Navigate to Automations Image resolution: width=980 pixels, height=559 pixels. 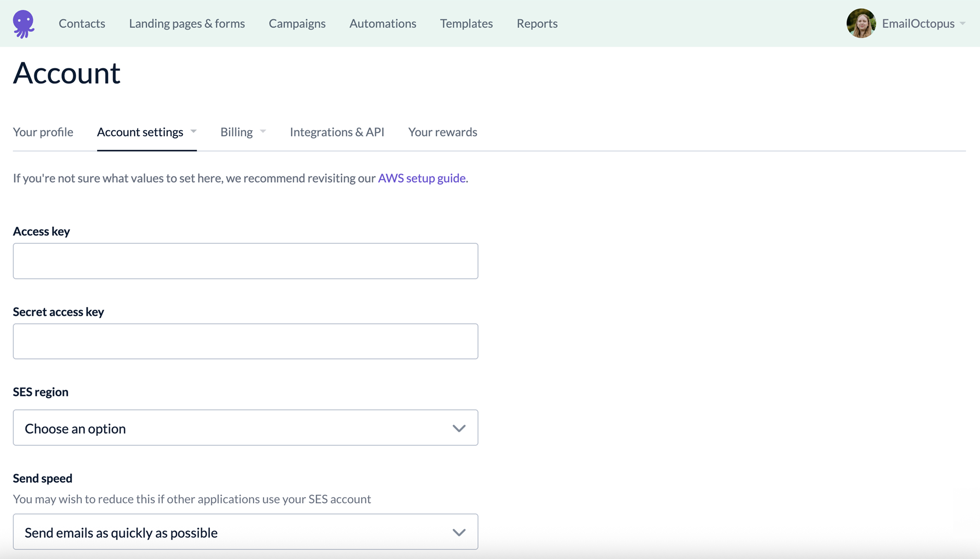click(x=382, y=23)
